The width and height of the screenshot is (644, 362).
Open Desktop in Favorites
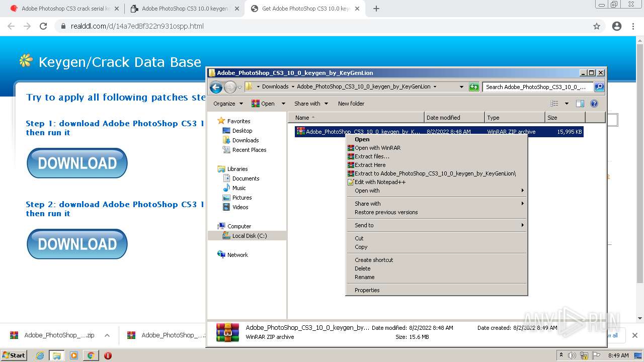pos(242,131)
